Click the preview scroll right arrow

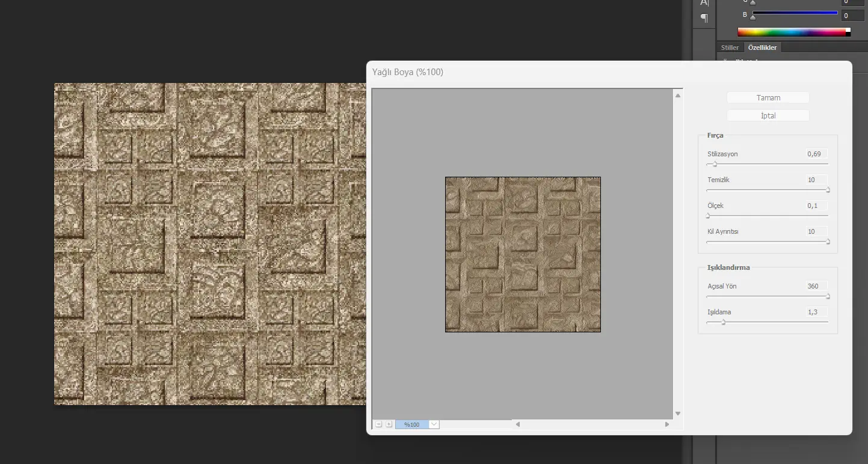pos(666,424)
